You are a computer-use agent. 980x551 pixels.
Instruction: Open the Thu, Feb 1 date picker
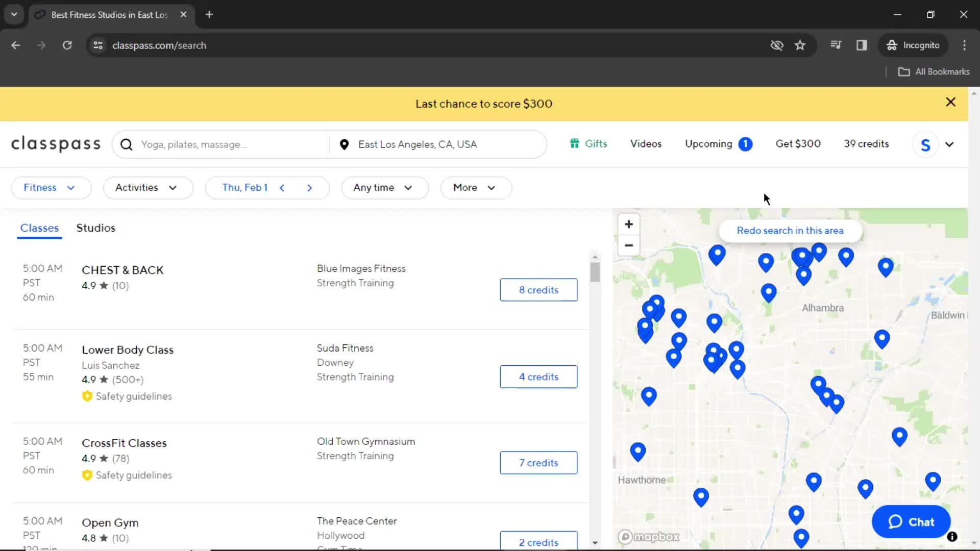245,188
